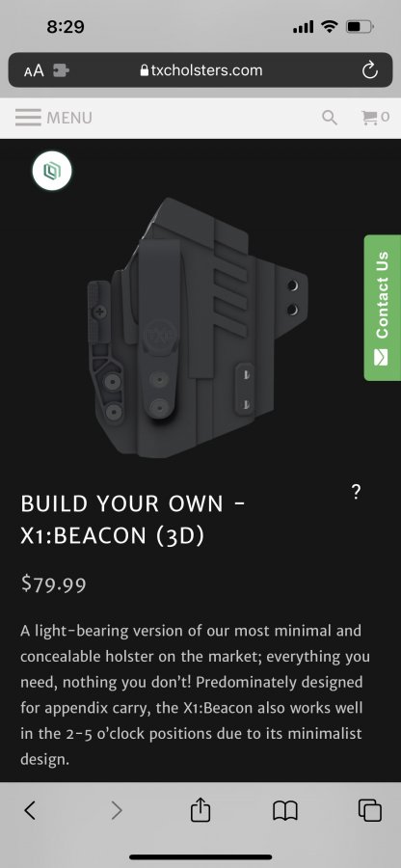
Task: Show all open tabs icon
Action: pos(370,810)
